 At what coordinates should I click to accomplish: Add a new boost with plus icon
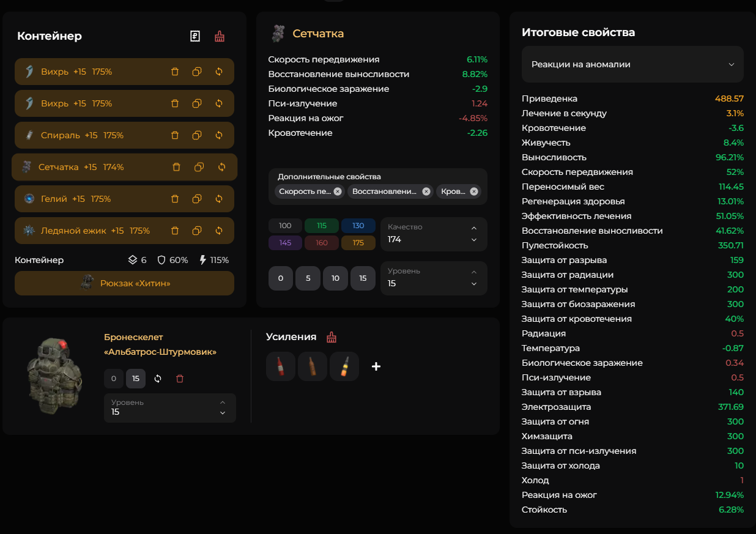[x=376, y=366]
